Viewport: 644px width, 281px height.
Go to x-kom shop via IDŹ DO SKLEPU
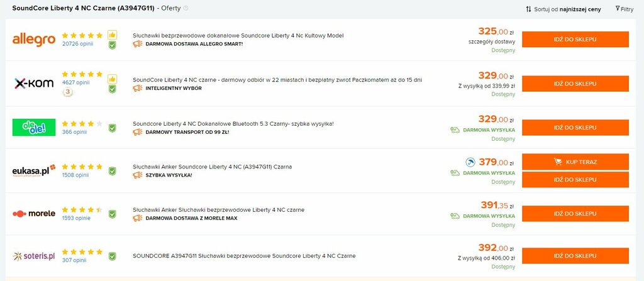pyautogui.click(x=575, y=84)
